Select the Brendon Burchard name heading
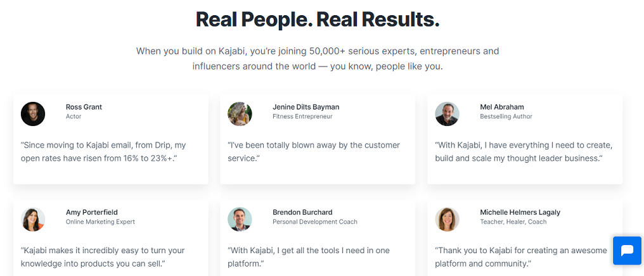The height and width of the screenshot is (276, 644). tap(303, 213)
